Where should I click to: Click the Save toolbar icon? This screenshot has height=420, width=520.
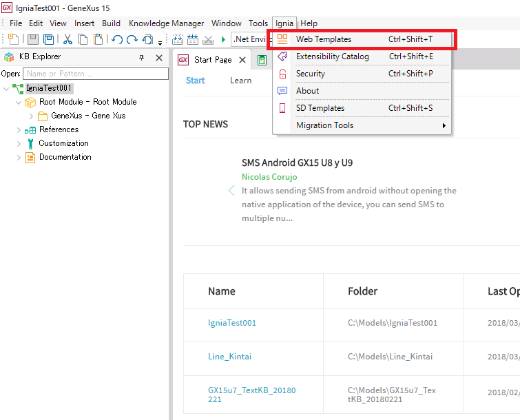point(33,39)
